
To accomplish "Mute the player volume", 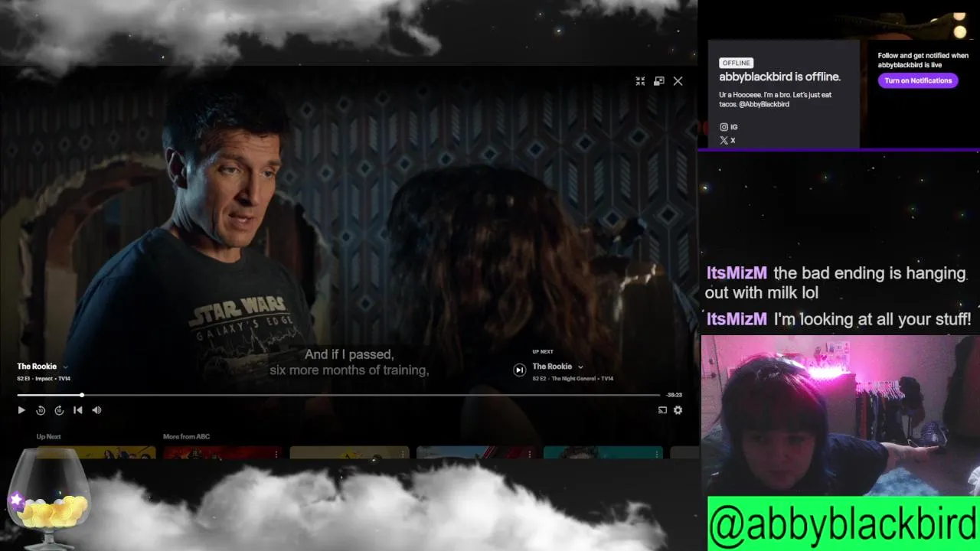I will pyautogui.click(x=96, y=410).
